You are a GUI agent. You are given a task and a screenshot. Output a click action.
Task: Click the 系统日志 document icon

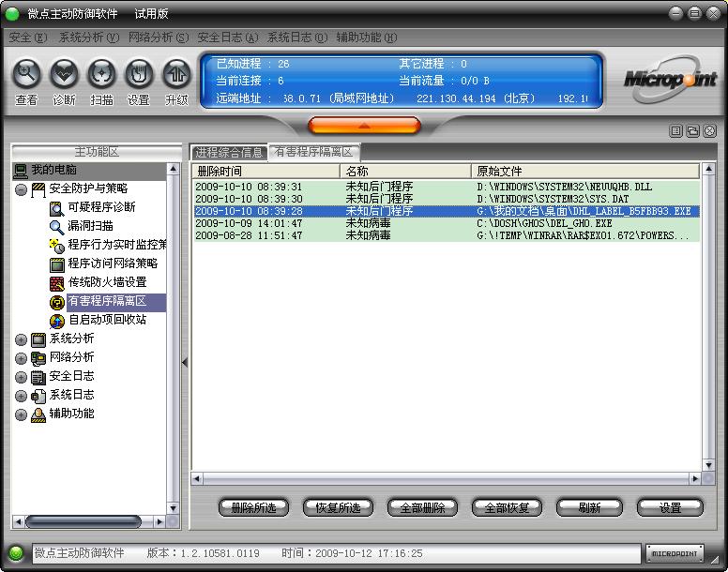38,396
